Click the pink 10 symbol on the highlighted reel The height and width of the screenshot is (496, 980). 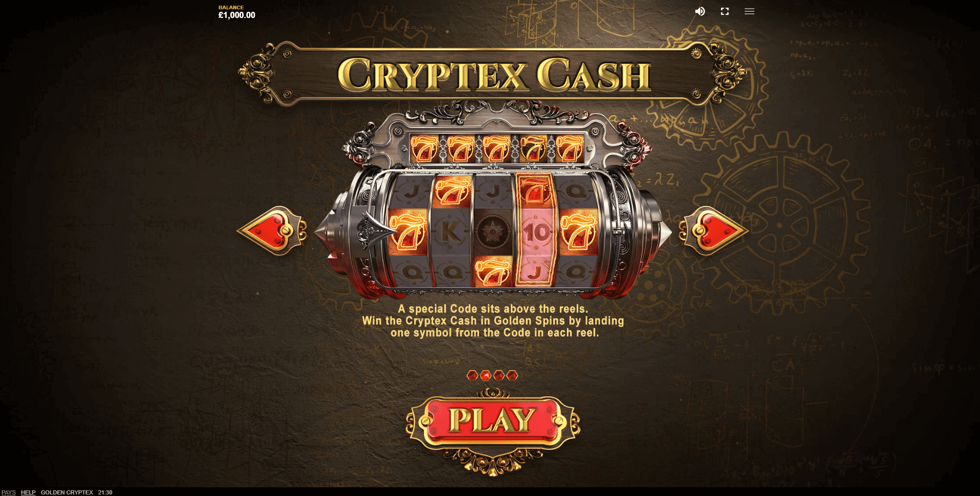[x=536, y=232]
